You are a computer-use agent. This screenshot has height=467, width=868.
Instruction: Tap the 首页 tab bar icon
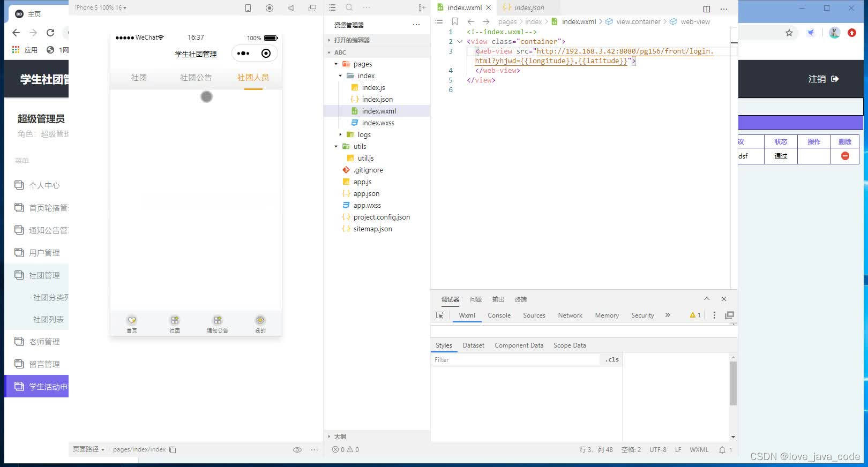click(132, 324)
